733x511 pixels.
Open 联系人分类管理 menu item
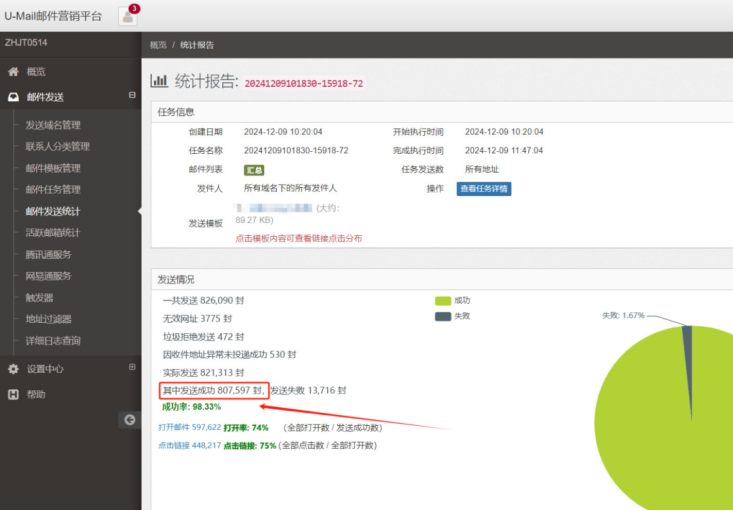(x=57, y=146)
